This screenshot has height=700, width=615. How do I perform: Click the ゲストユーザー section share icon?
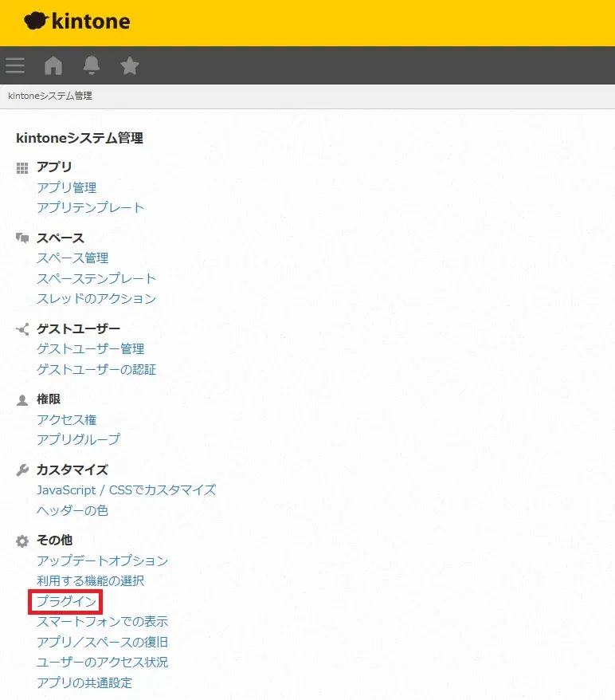point(22,329)
